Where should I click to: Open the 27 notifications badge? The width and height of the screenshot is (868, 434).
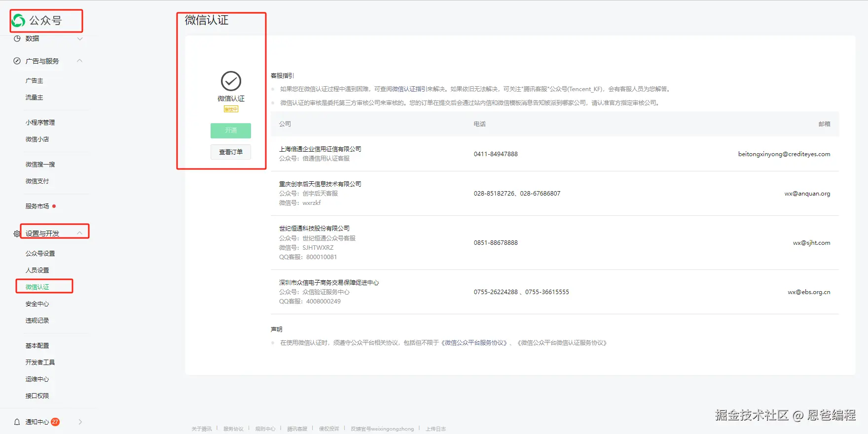(x=55, y=422)
